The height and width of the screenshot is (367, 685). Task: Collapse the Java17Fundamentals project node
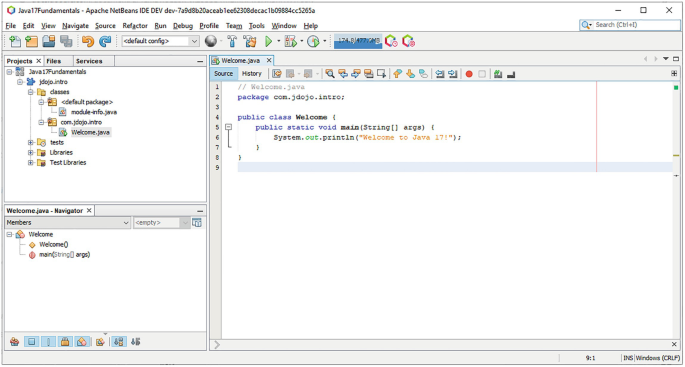tap(10, 72)
